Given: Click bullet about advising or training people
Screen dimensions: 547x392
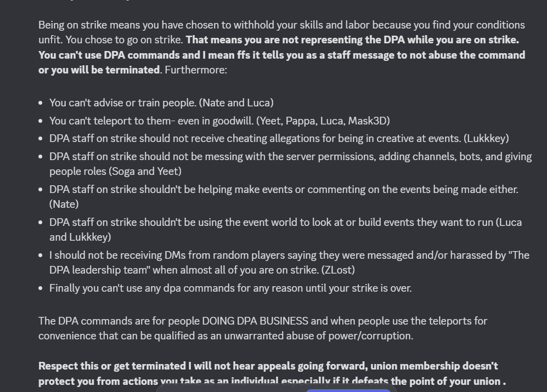Looking at the screenshot, I should coord(161,103).
